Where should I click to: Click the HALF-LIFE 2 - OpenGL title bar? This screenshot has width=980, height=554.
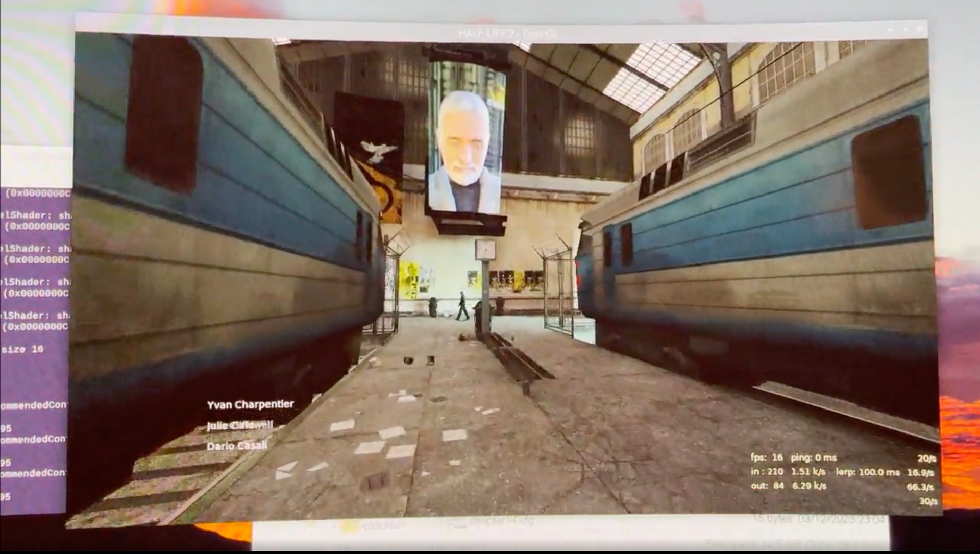pyautogui.click(x=501, y=32)
